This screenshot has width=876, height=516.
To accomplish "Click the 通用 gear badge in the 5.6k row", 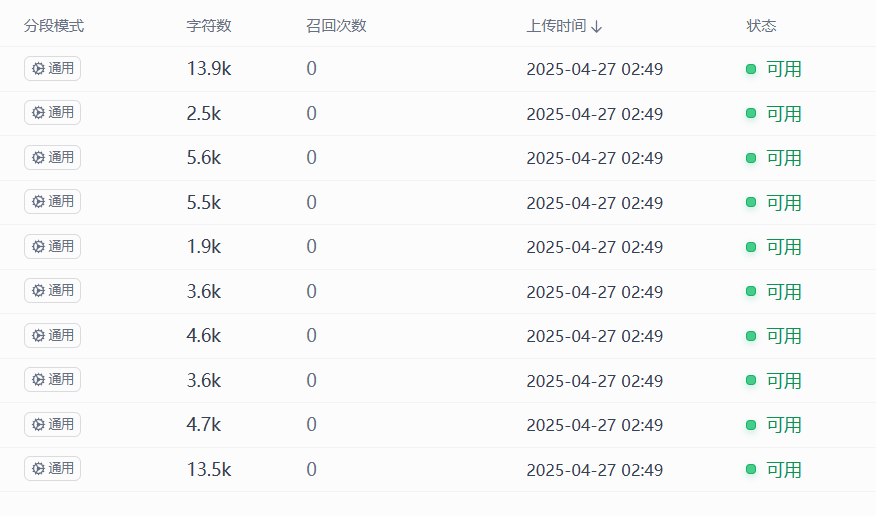I will click(53, 157).
